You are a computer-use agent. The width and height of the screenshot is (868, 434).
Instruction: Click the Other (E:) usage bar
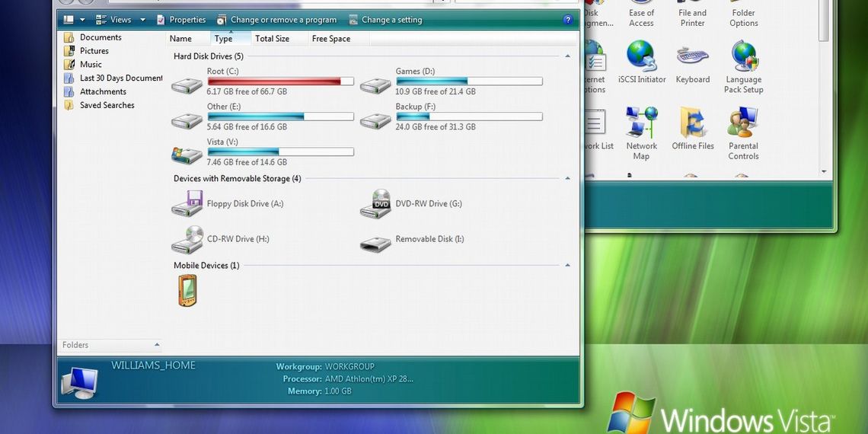[281, 116]
